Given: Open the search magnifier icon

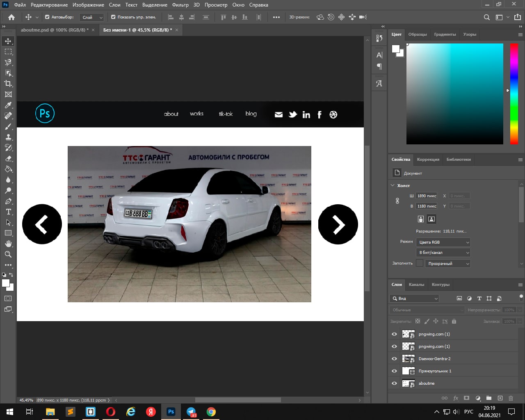Looking at the screenshot, I should tap(487, 17).
